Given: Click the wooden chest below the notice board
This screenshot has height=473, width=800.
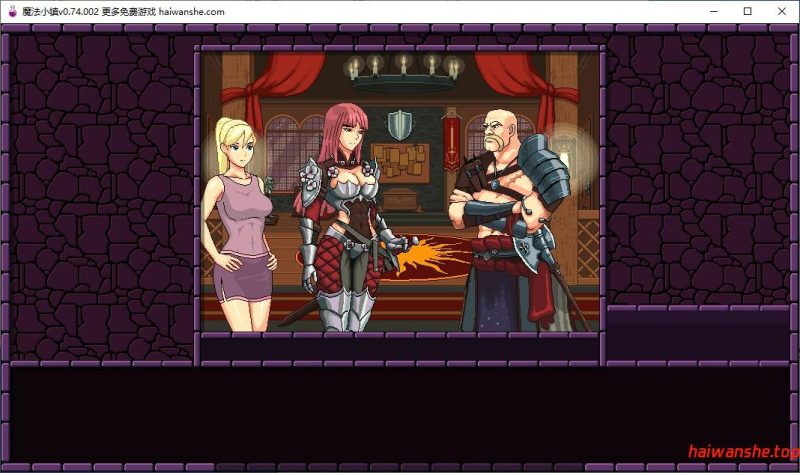Looking at the screenshot, I should coord(401,199).
